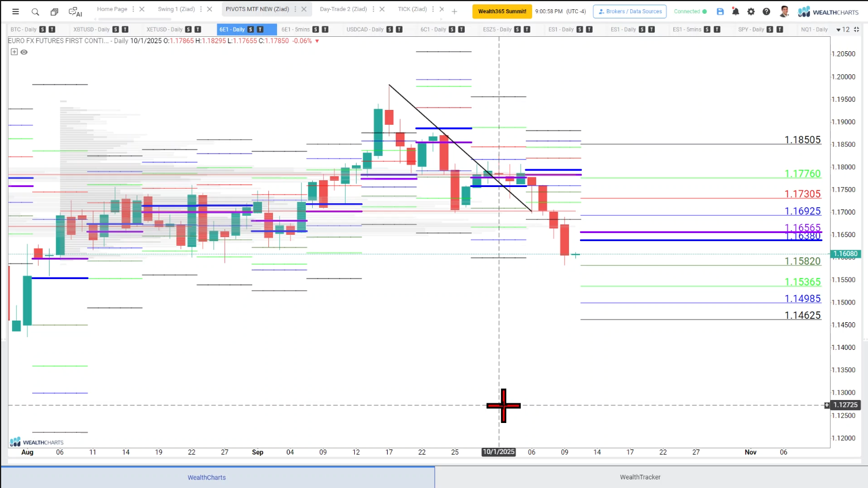This screenshot has height=488, width=868.
Task: Expand the chart count dropdown showing 12
Action: tap(842, 29)
